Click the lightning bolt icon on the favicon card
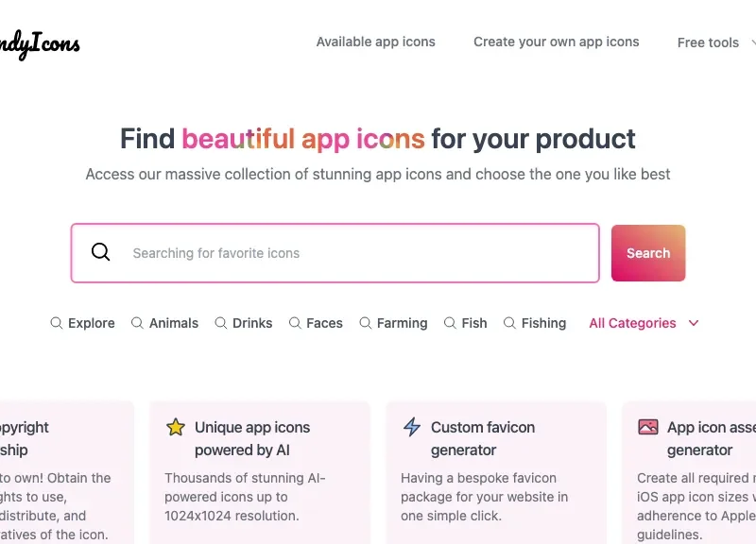Screen dimensions: 756x544 click(x=410, y=427)
